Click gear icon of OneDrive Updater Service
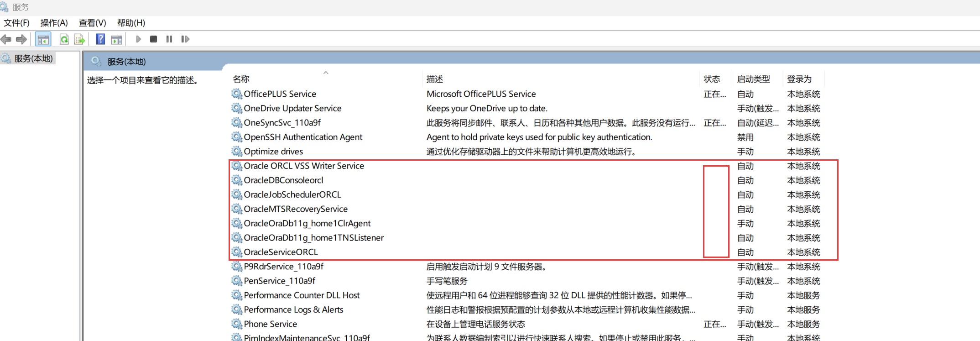This screenshot has width=980, height=341. pyautogui.click(x=236, y=108)
